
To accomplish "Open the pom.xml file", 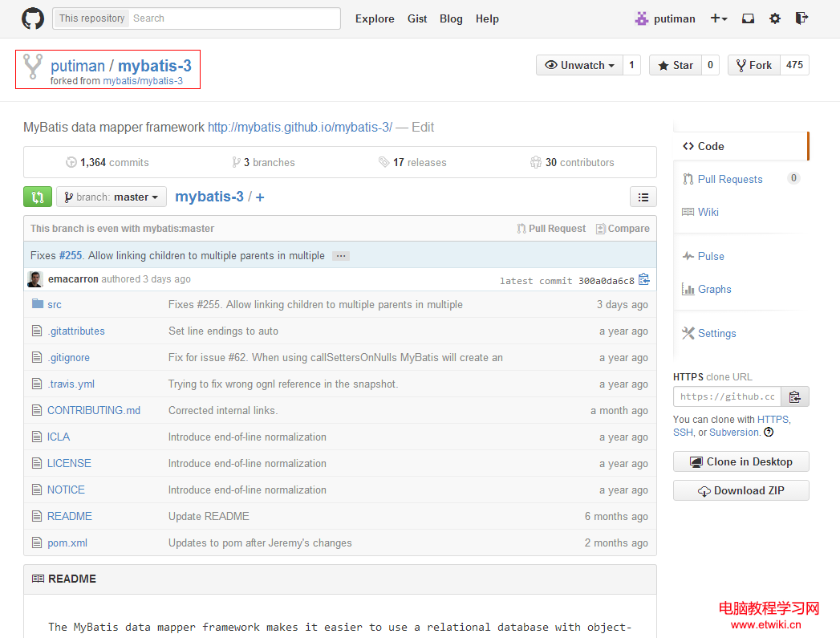I will (x=67, y=543).
